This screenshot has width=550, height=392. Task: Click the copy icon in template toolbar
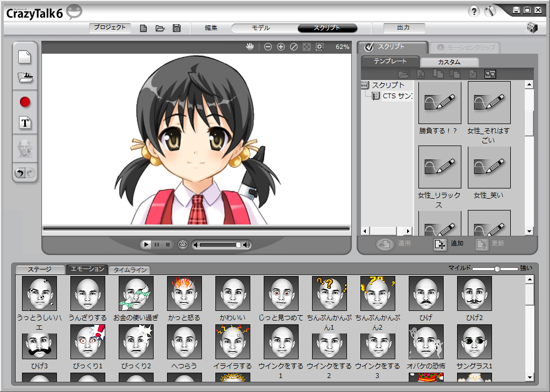click(x=438, y=74)
